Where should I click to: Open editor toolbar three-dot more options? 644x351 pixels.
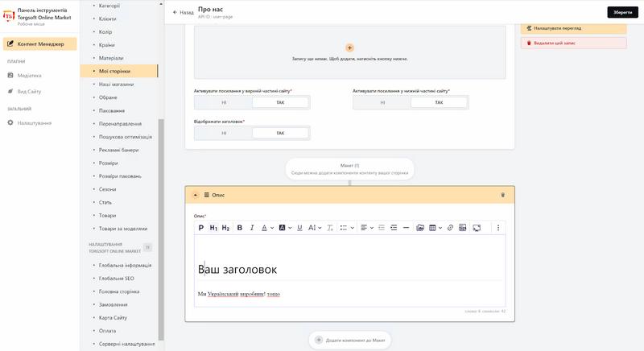click(498, 228)
